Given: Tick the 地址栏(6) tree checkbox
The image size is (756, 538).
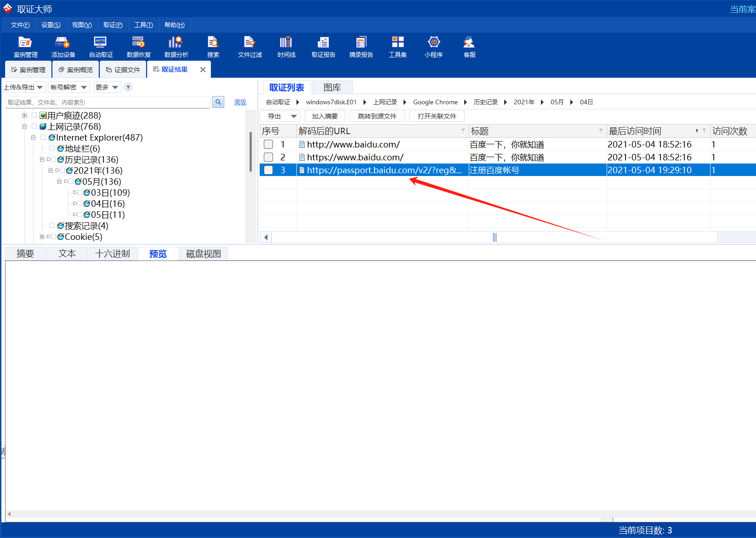Looking at the screenshot, I should pyautogui.click(x=52, y=148).
